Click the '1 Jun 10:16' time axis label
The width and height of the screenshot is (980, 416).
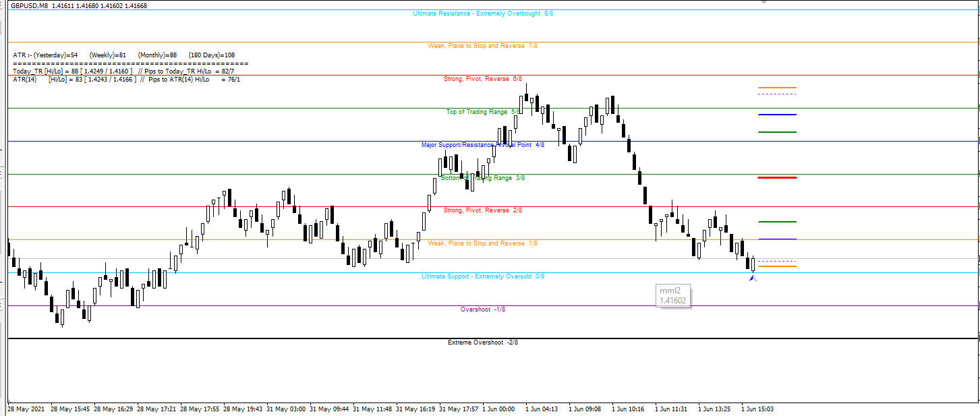pyautogui.click(x=629, y=409)
